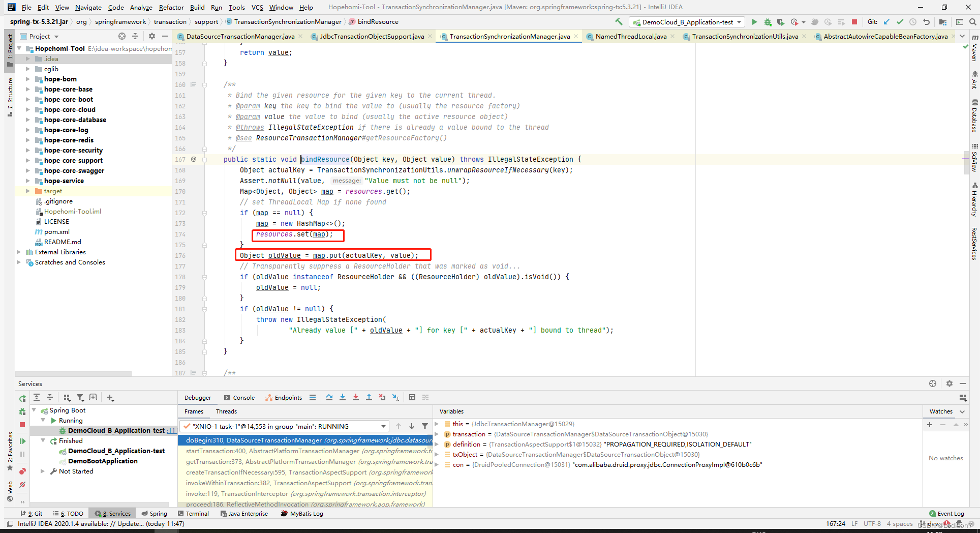Start debug with the bug icon in toolbar
Image resolution: width=980 pixels, height=533 pixels.
[768, 22]
